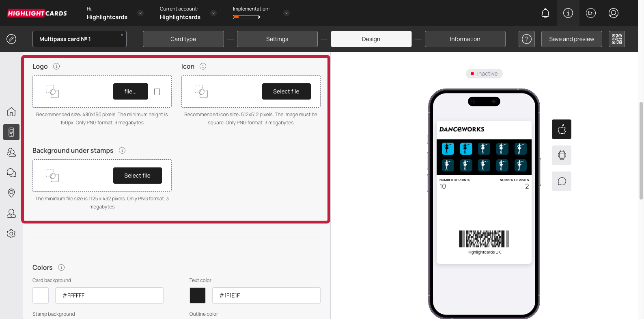
Task: Show the chat message preview
Action: click(562, 181)
